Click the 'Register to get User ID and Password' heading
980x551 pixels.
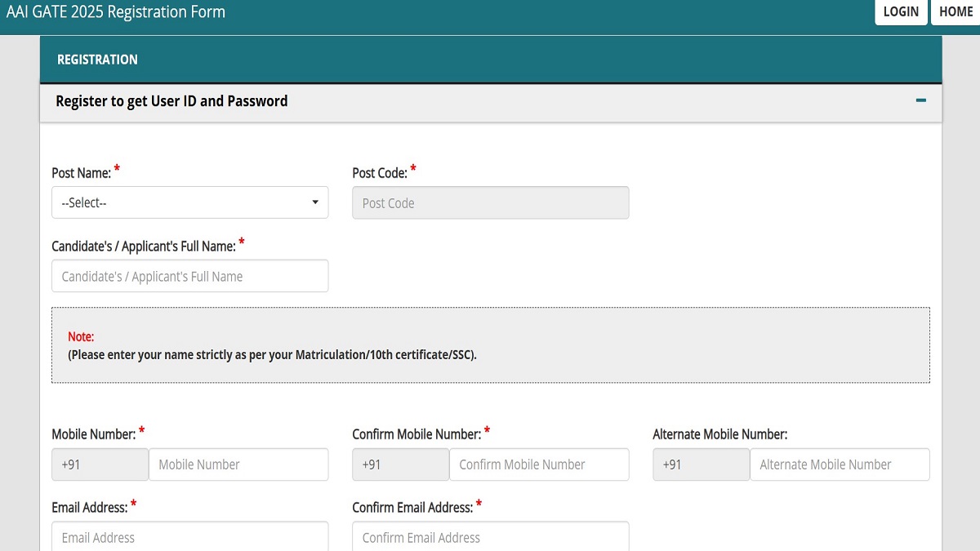171,101
